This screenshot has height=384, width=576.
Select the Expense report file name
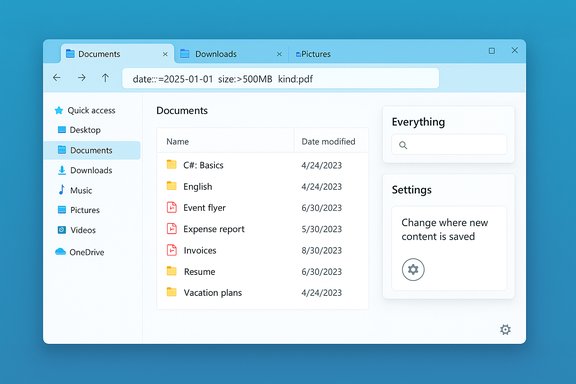click(x=214, y=229)
